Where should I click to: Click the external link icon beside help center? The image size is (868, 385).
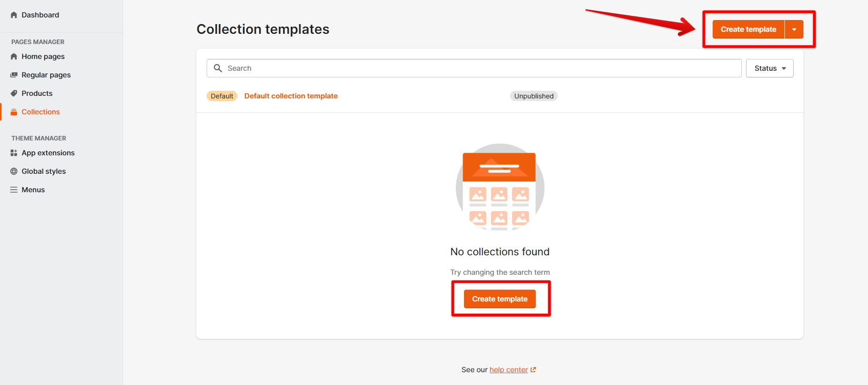pos(533,370)
